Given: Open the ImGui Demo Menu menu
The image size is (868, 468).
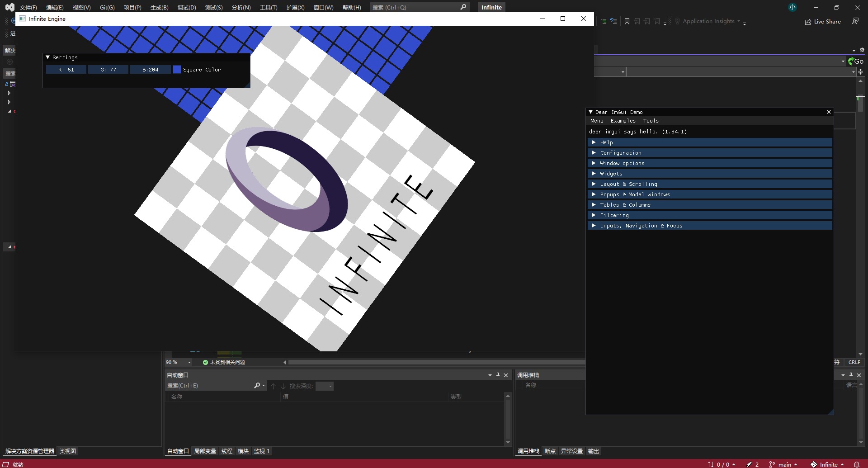Looking at the screenshot, I should tap(597, 121).
